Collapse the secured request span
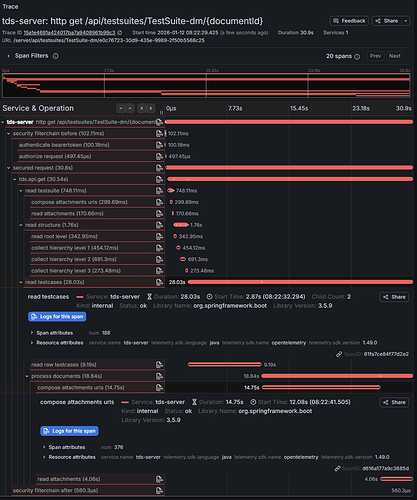This screenshot has width=417, height=500. click(9, 168)
